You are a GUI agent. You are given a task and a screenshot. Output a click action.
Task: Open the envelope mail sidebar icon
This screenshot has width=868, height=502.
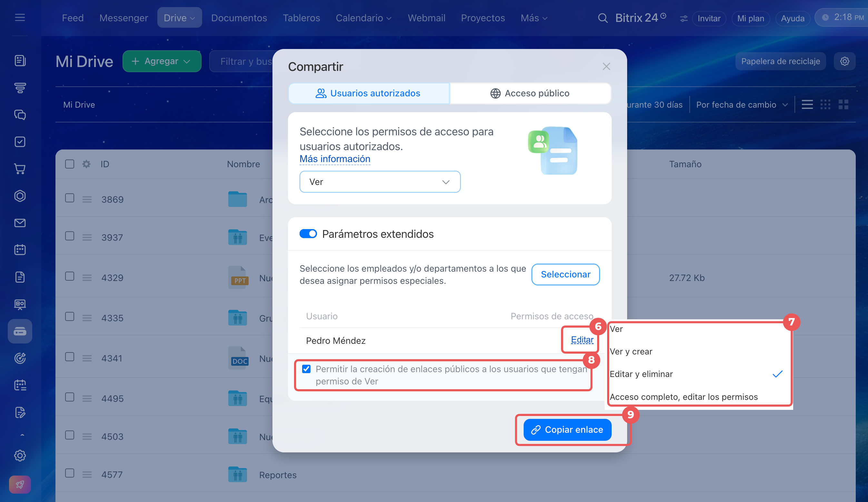coord(20,223)
